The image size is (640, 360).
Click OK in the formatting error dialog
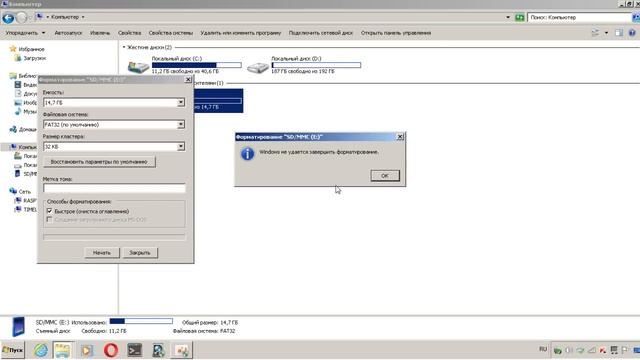pyautogui.click(x=385, y=176)
